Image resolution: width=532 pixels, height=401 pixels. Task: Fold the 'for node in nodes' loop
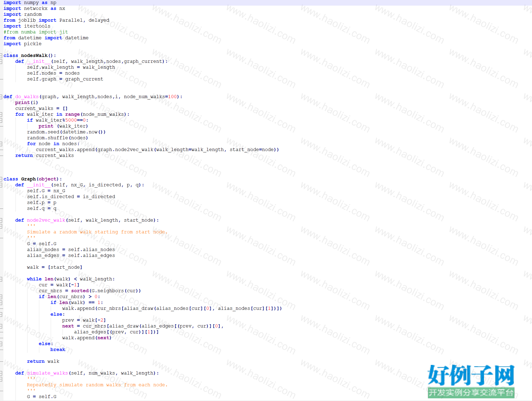pyautogui.click(x=1, y=144)
